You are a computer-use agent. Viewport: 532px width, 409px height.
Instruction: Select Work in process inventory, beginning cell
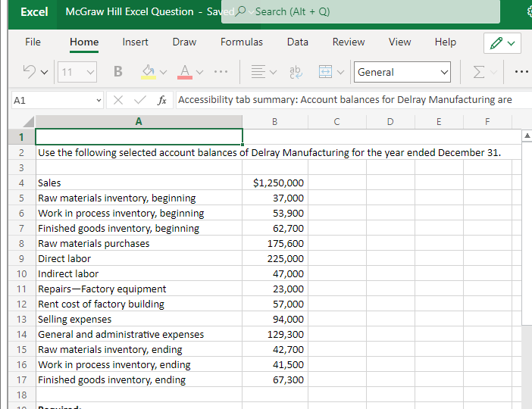pyautogui.click(x=139, y=213)
